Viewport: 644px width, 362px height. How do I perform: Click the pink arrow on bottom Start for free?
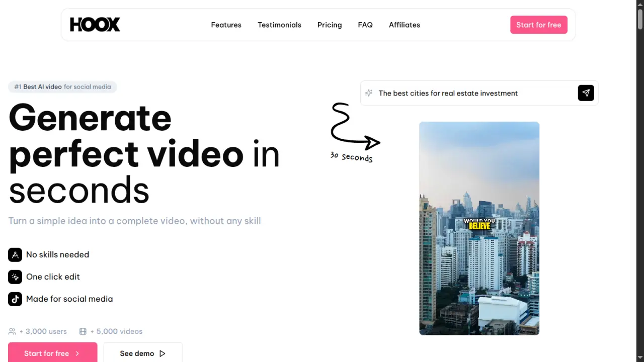coord(77,353)
